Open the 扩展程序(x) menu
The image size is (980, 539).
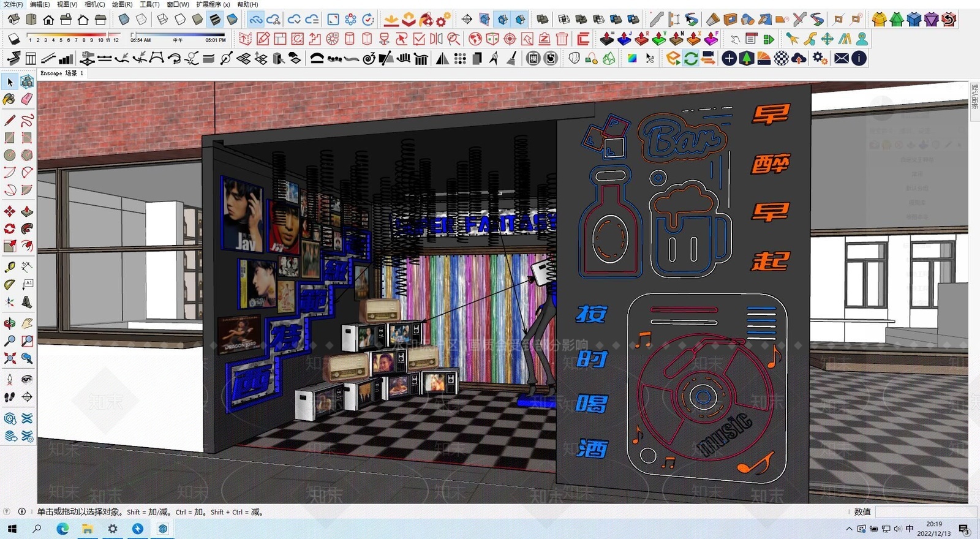click(x=213, y=4)
